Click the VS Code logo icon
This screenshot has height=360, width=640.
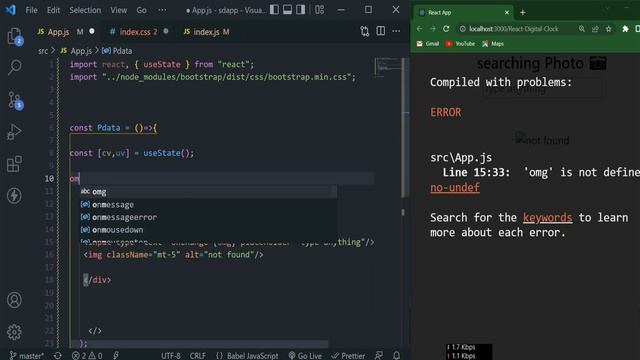click(10, 10)
